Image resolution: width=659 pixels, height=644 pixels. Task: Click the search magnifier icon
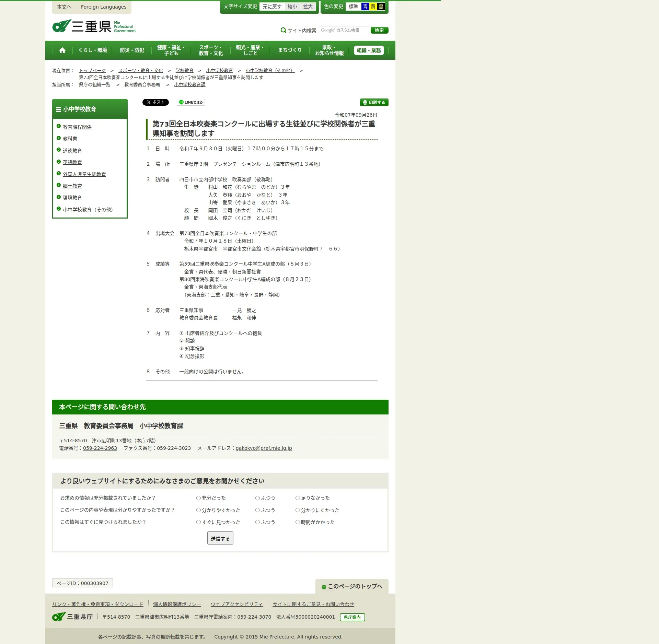[x=283, y=30]
